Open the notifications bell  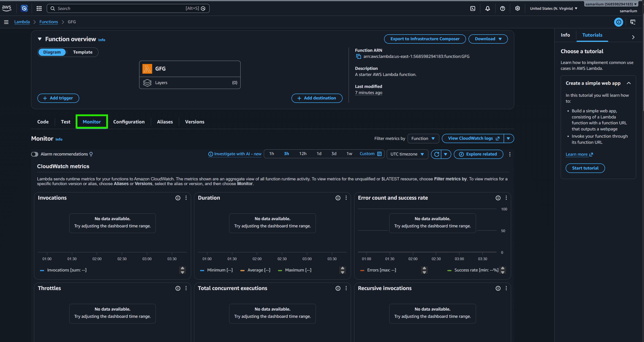tap(488, 9)
